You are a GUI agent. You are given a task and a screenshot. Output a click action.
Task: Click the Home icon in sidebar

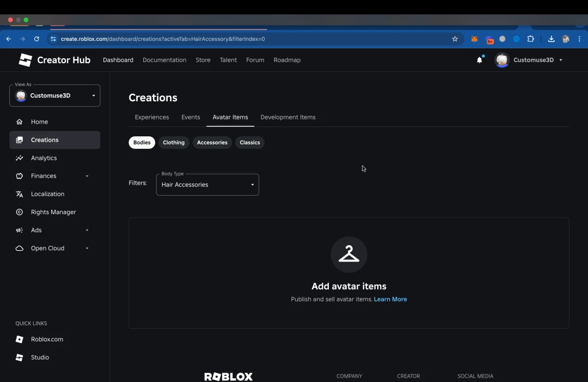pos(20,122)
